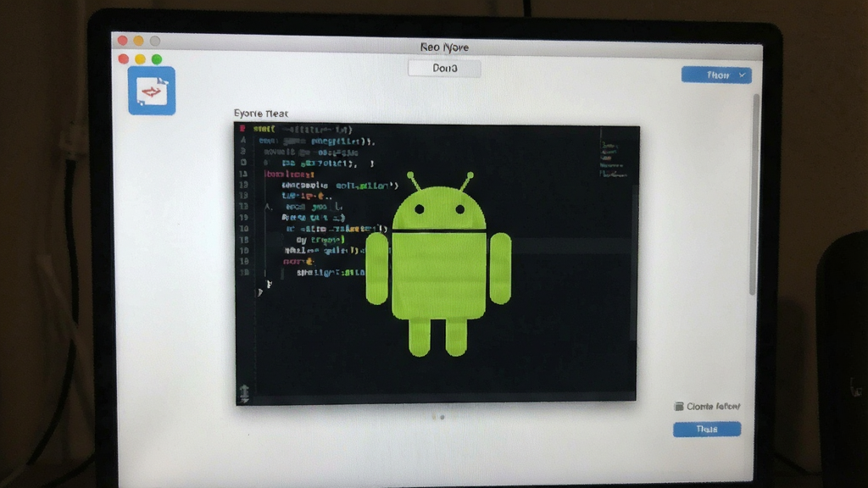Open the blue Thon dropdown
Image resolution: width=868 pixels, height=488 pixels.
coord(716,75)
